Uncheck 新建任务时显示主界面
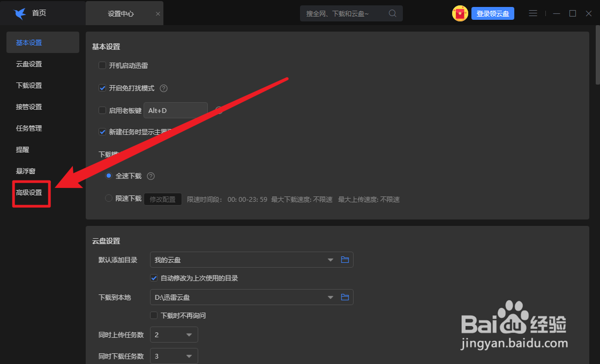 [102, 132]
